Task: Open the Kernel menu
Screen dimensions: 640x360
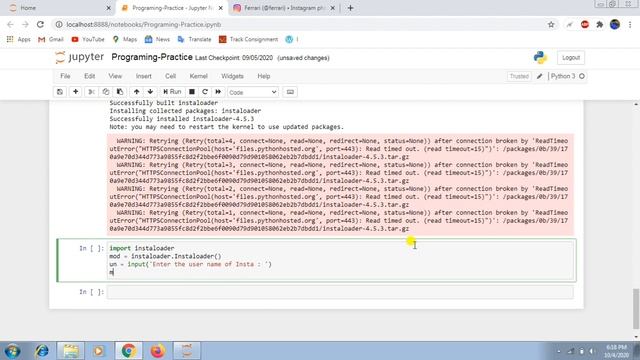Action: pos(198,76)
